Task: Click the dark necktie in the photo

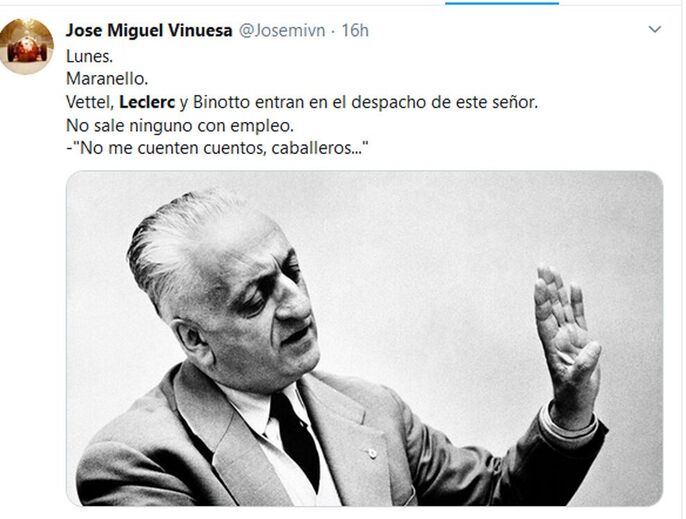Action: (x=296, y=438)
